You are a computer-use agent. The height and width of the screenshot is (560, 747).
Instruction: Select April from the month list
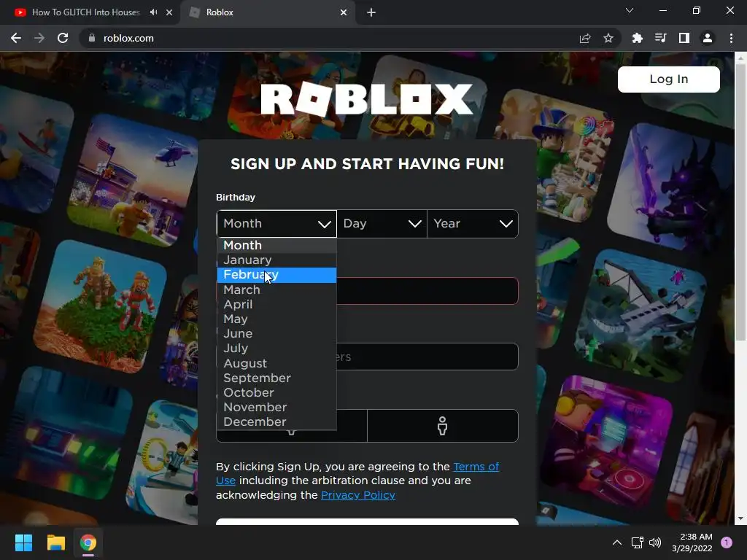click(276, 304)
